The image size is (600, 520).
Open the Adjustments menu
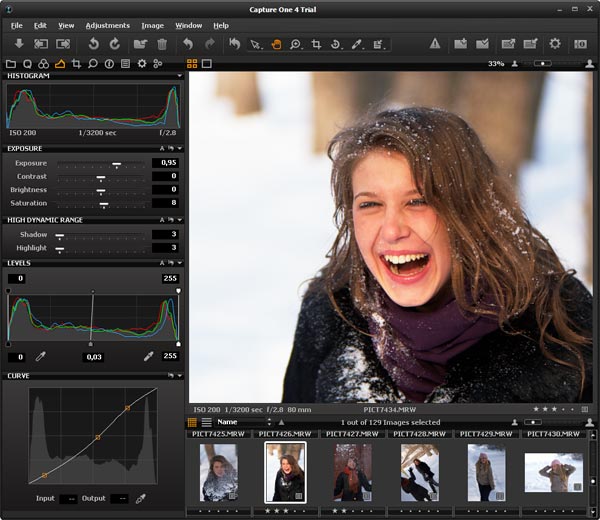[x=107, y=25]
